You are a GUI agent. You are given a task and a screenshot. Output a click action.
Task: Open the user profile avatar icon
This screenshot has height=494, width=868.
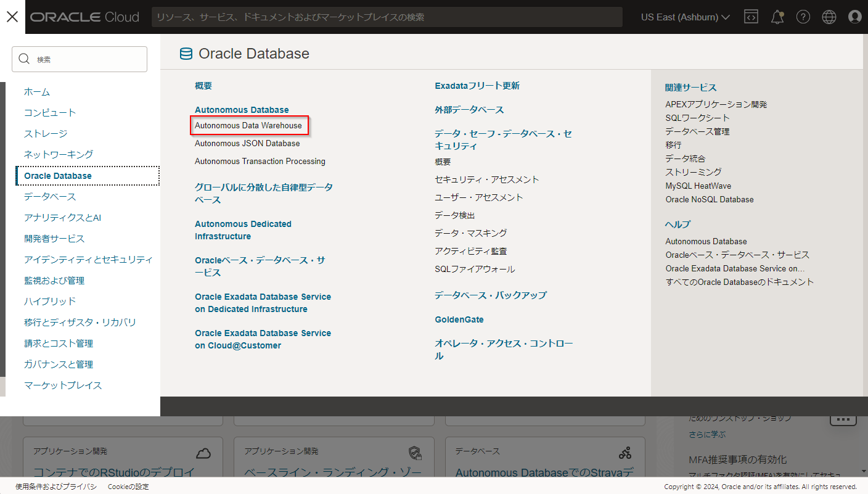tap(854, 17)
